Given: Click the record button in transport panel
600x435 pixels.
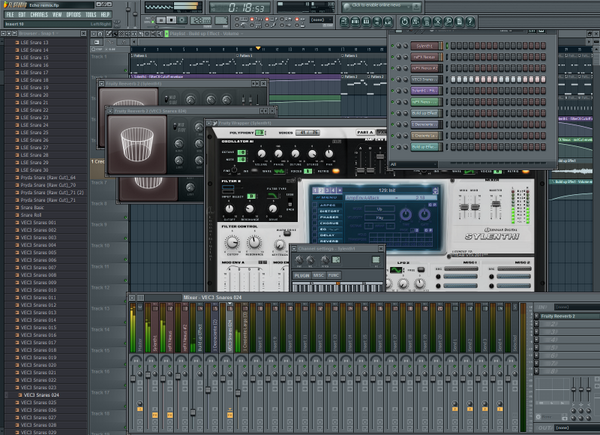Looking at the screenshot, I should coord(183,20).
